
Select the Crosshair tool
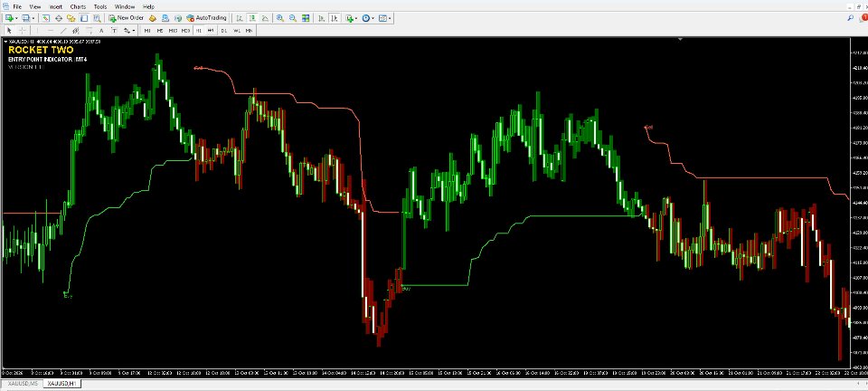(x=22, y=31)
